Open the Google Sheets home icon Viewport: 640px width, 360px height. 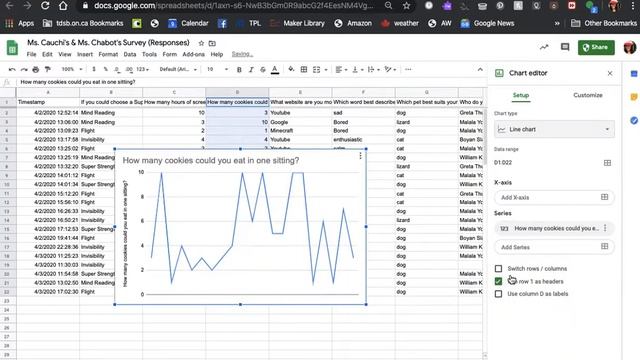[12, 48]
